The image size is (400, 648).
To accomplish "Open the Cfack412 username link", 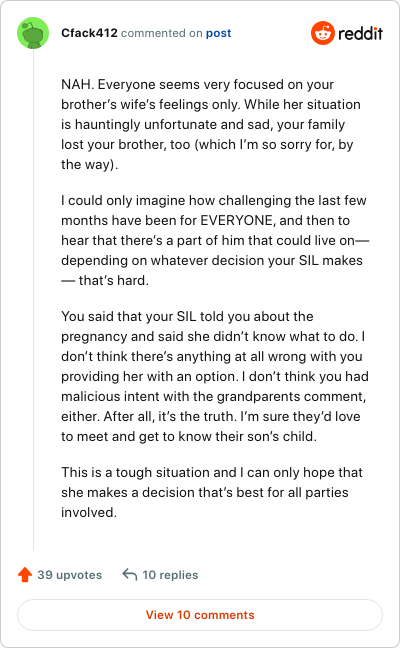I will click(89, 33).
